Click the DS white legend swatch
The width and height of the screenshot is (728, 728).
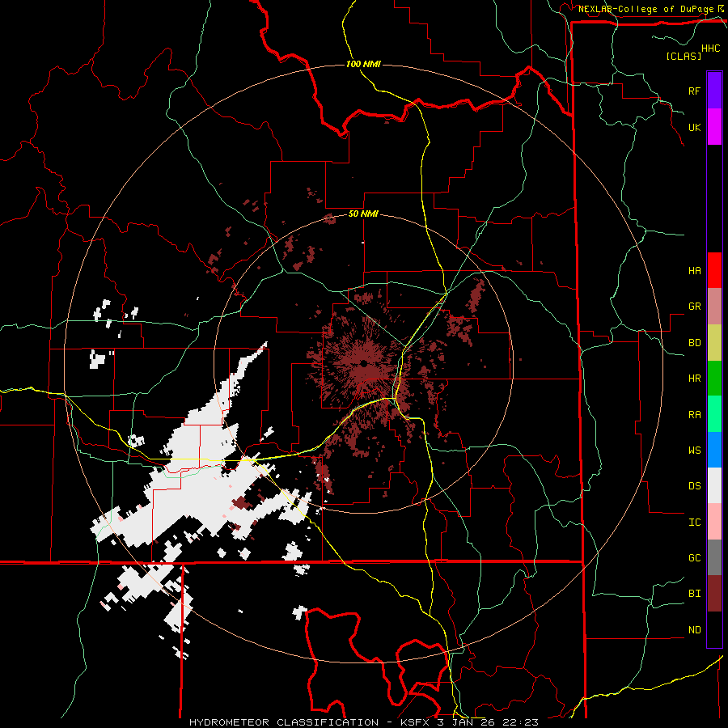point(714,485)
